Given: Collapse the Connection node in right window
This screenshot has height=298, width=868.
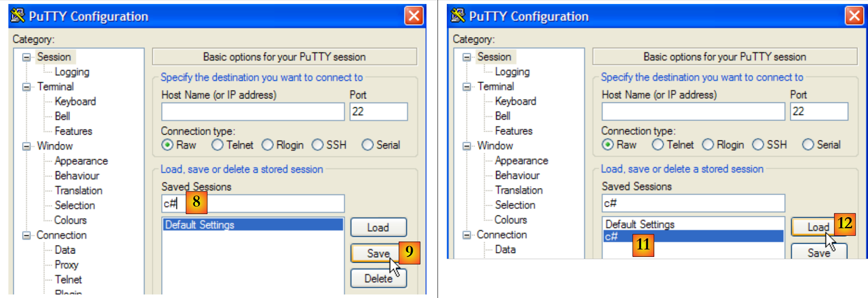Looking at the screenshot, I should point(467,235).
